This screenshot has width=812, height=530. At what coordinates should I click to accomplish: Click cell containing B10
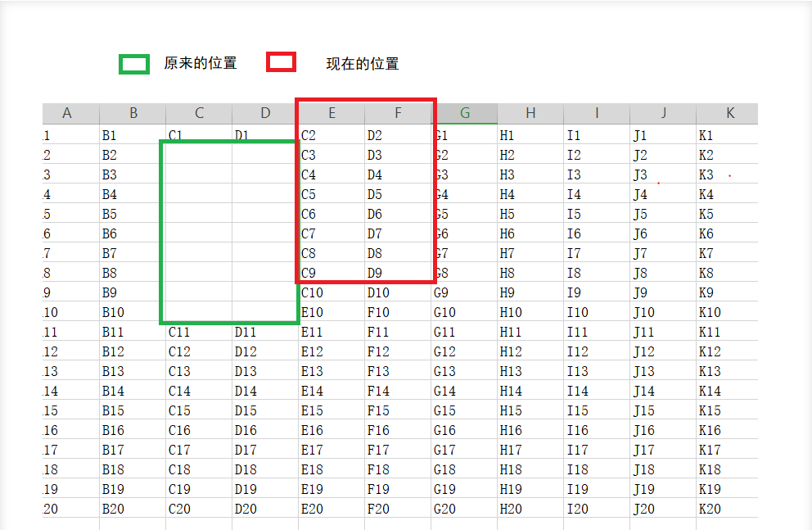pos(133,312)
